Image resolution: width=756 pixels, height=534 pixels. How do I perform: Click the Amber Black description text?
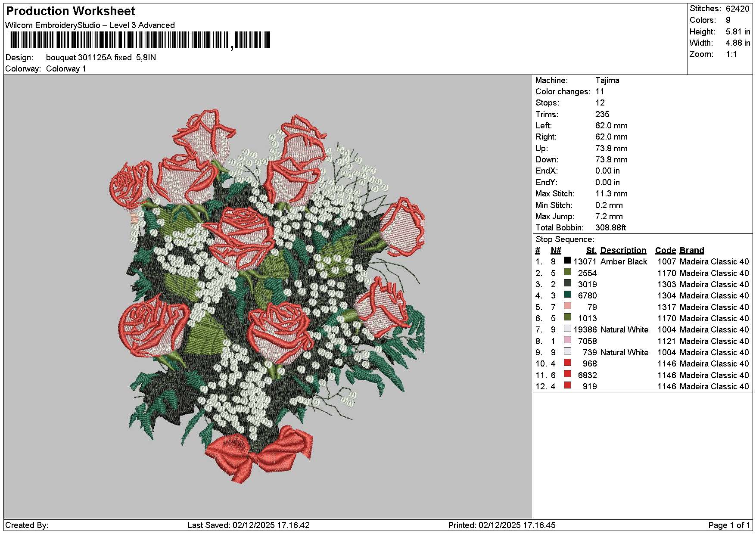tap(624, 262)
